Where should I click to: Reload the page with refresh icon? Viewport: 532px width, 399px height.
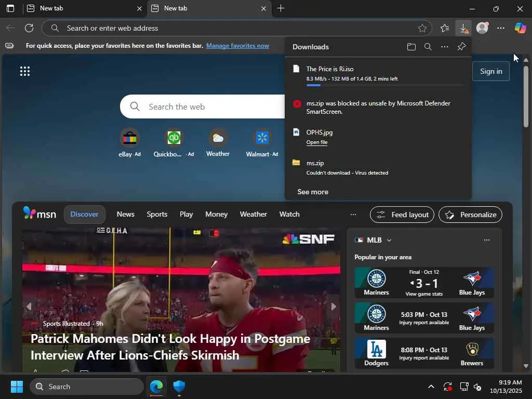29,28
